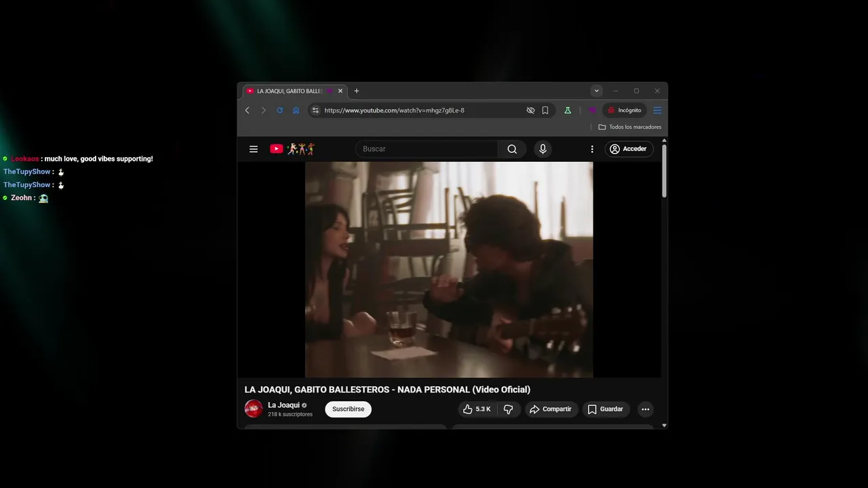Click the Incógnito indicator button
This screenshot has width=868, height=488.
coord(625,110)
